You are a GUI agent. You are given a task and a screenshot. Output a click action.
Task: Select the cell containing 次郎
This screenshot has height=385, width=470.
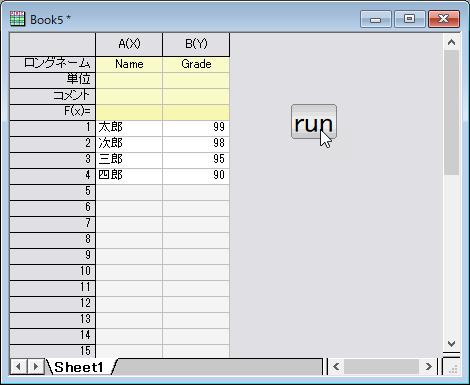[x=129, y=144]
